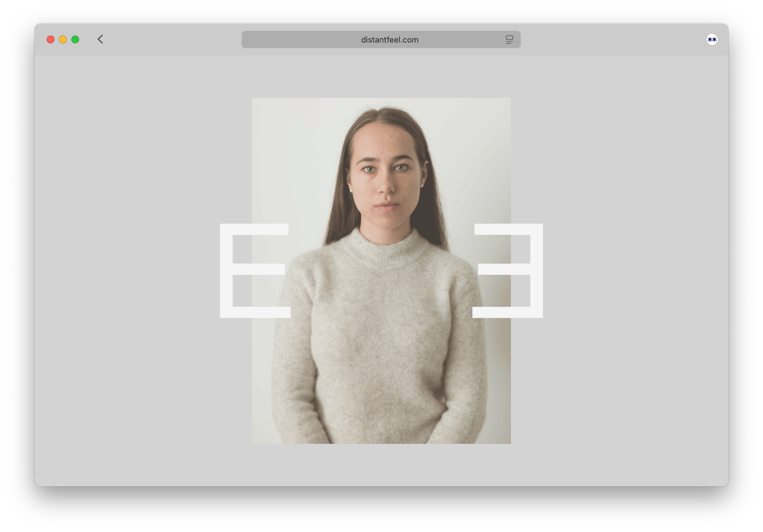Click the double-star extension icon at top right

(x=712, y=39)
